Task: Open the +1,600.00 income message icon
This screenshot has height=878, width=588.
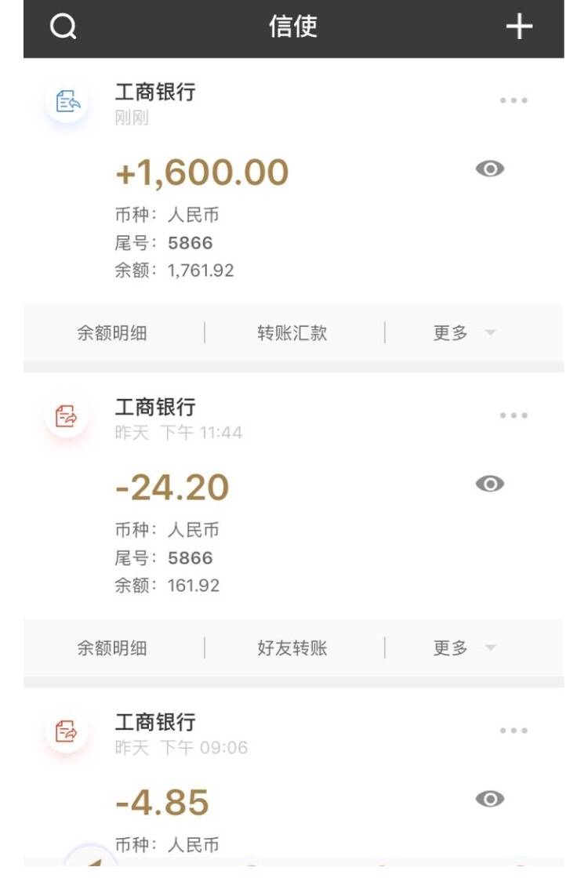Action: 67,102
